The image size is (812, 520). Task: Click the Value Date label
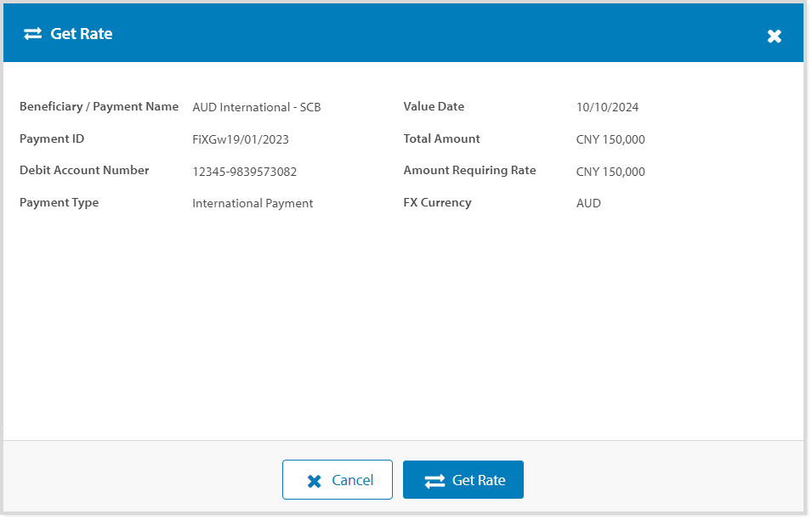pos(434,107)
